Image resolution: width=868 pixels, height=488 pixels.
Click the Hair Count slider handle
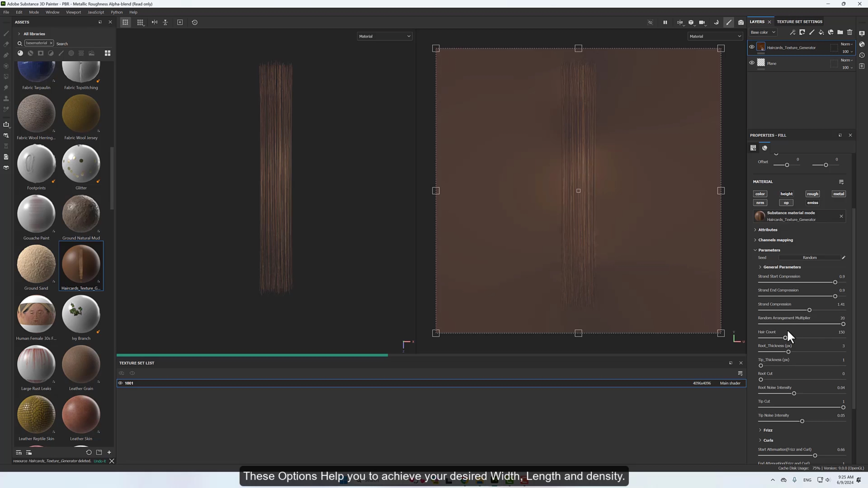tap(785, 338)
